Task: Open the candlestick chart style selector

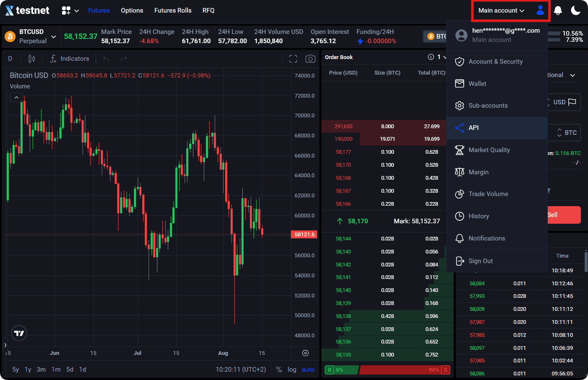Action: point(31,59)
